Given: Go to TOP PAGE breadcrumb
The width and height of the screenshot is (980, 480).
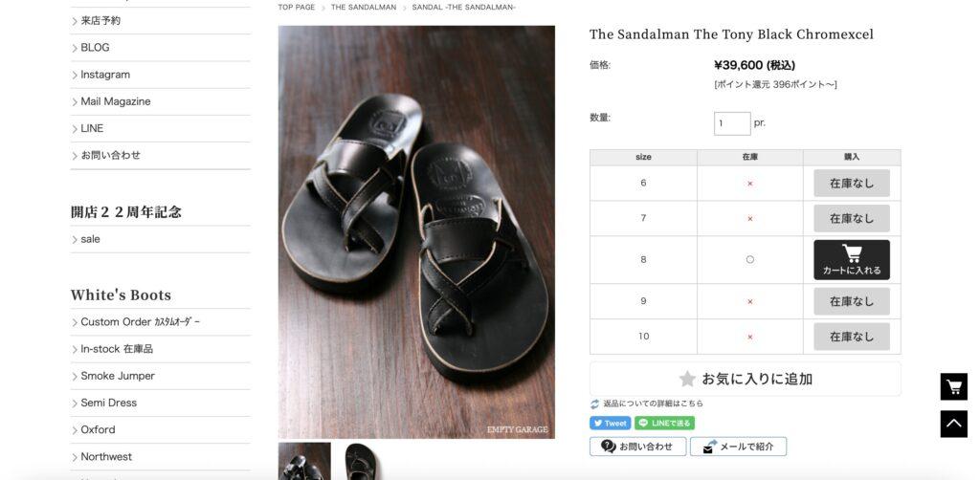Looking at the screenshot, I should pyautogui.click(x=297, y=8).
